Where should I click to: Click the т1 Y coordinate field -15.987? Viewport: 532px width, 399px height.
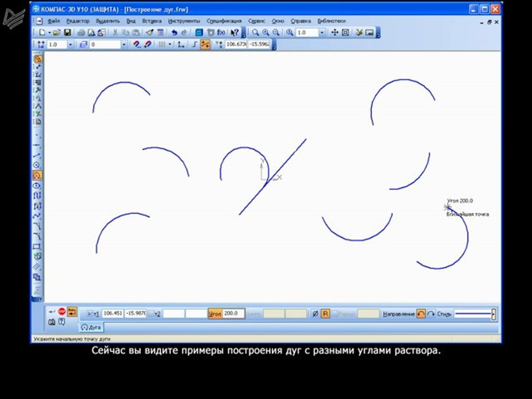click(x=136, y=314)
